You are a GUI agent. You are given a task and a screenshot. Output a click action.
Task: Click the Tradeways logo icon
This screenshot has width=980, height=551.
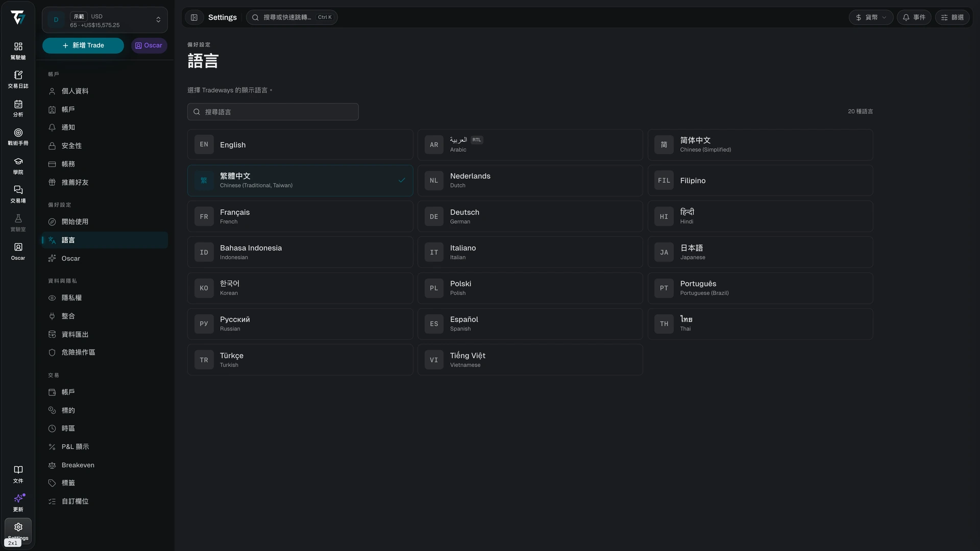(18, 18)
